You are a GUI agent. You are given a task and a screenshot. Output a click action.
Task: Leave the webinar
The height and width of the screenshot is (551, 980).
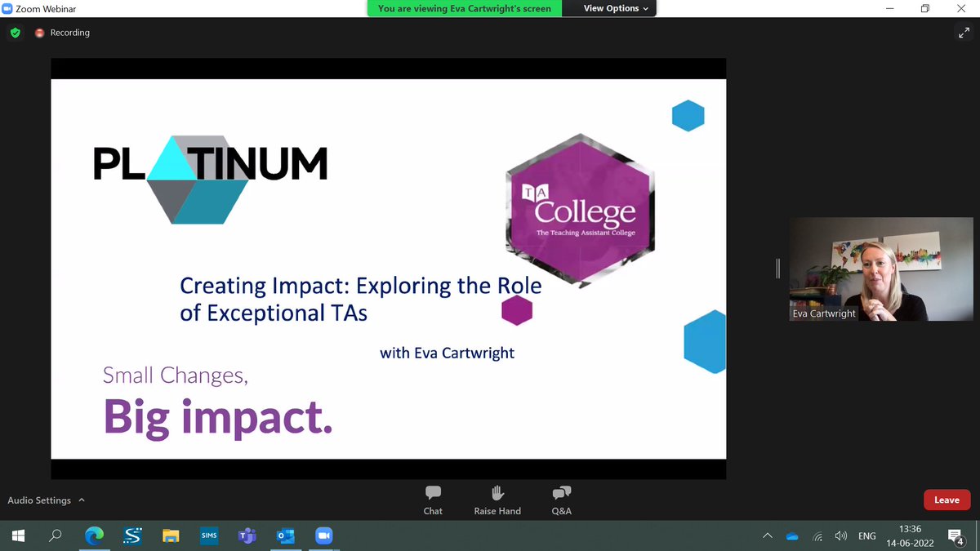coord(947,499)
